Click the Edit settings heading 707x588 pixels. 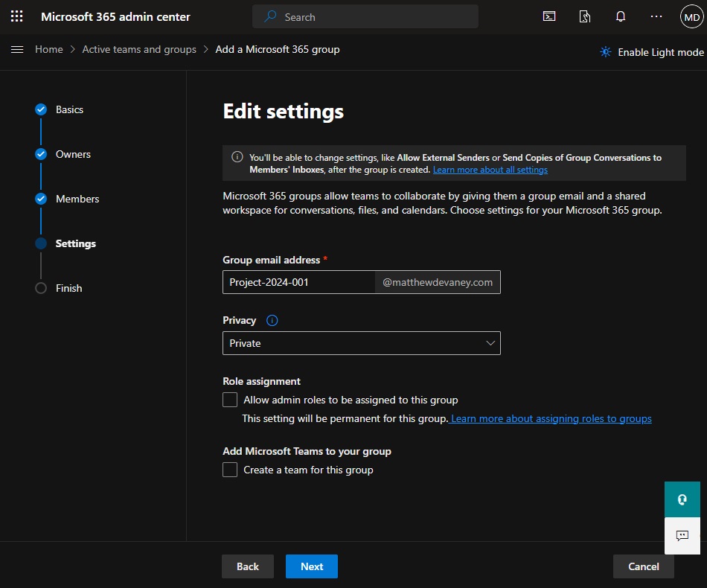point(283,112)
